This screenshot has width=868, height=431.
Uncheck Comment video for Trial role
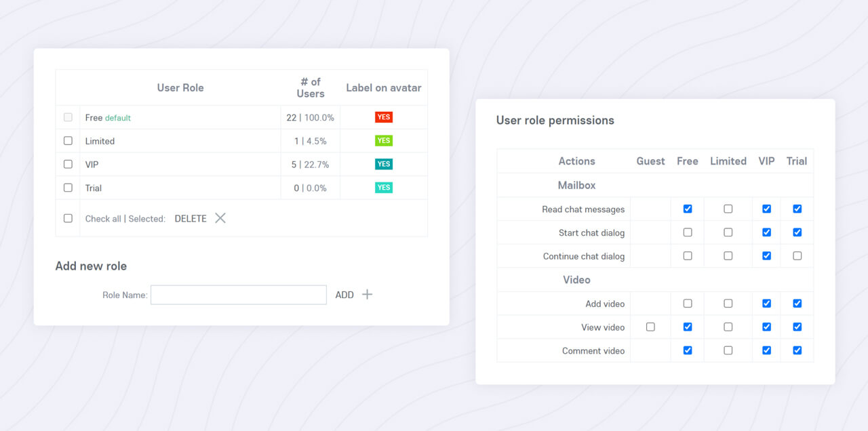click(x=797, y=350)
